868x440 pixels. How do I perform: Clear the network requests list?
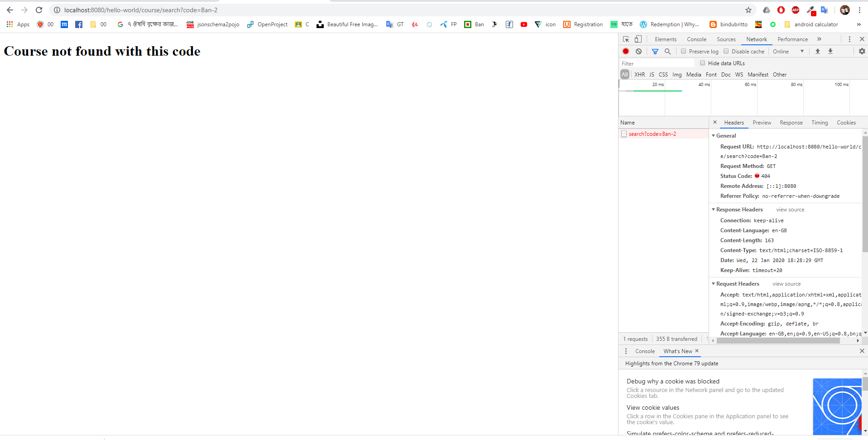(x=638, y=51)
